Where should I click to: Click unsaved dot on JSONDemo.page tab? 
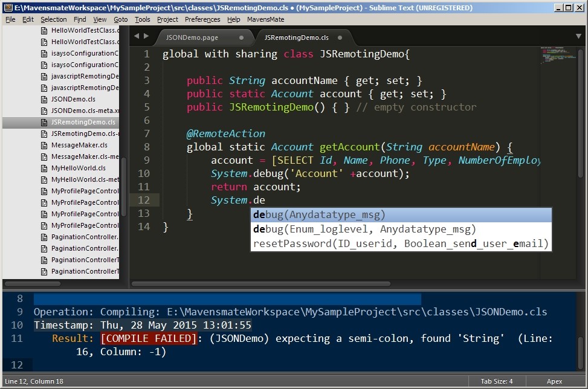click(242, 37)
